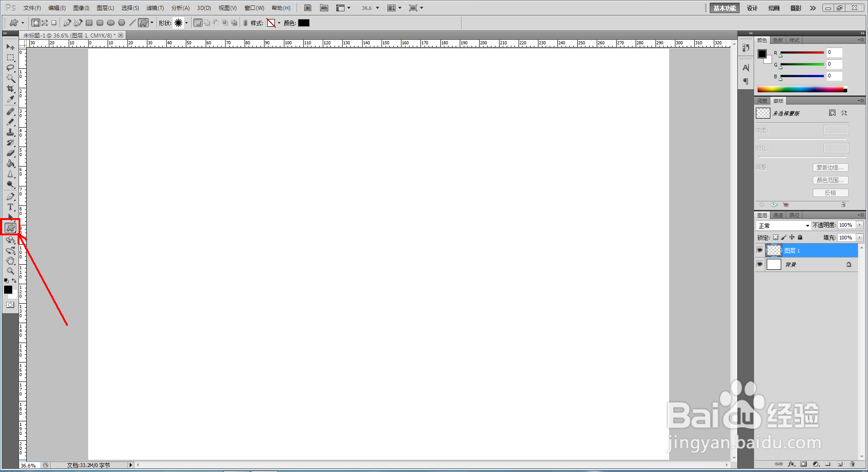Screen dimensions: 868x472
Task: Select the Brush tool
Action: tap(10, 122)
